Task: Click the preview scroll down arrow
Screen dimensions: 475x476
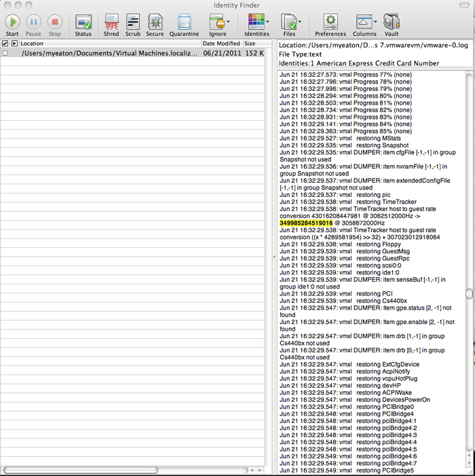Action: click(470, 463)
